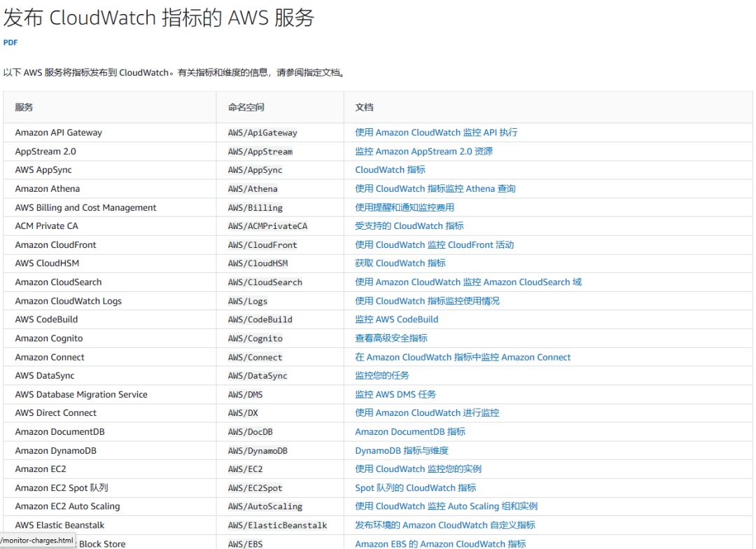
Task: Open the 使用 Amazon CloudWatch 进行监控 link
Action: click(x=427, y=413)
